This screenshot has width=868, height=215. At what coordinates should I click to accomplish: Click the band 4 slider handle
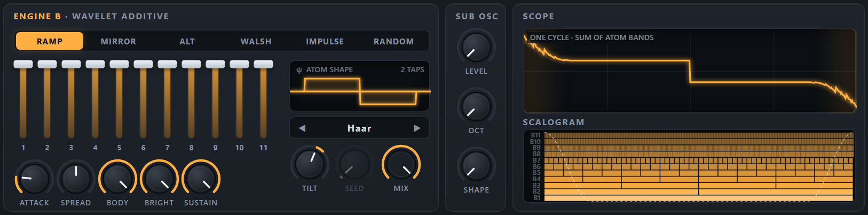[x=95, y=64]
